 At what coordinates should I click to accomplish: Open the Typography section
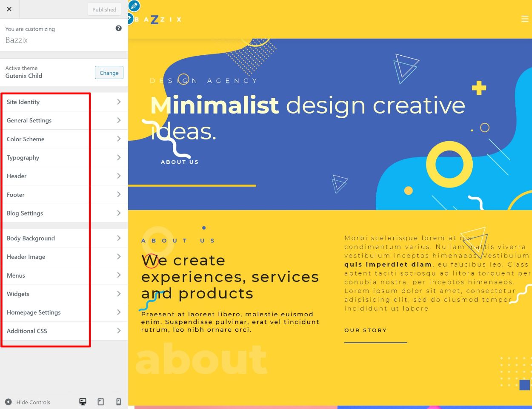tap(64, 157)
